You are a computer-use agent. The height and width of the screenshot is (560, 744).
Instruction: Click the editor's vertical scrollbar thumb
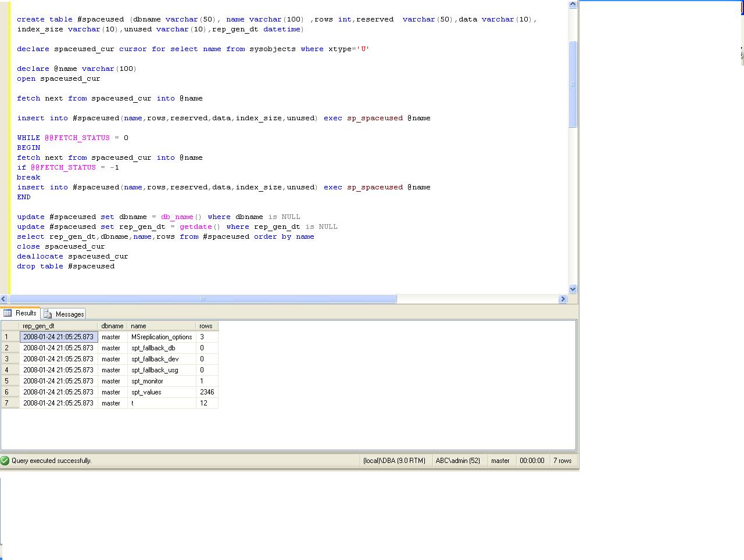573,84
